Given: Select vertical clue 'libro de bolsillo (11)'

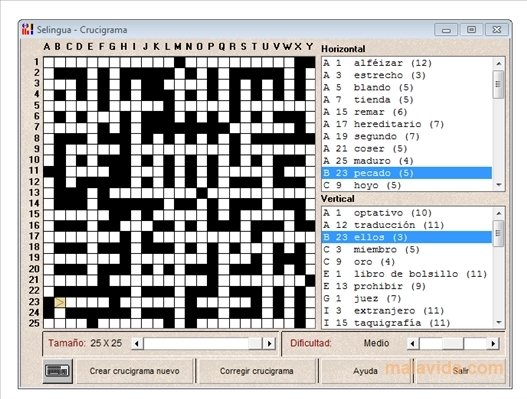Looking at the screenshot, I should click(x=407, y=274).
